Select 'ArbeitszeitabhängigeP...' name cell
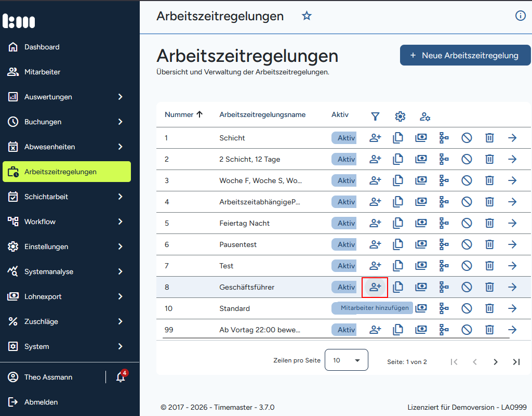The width and height of the screenshot is (532, 416). pos(260,202)
